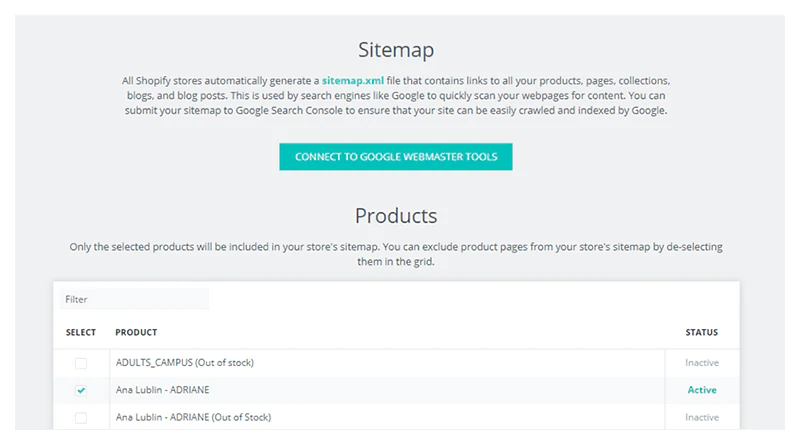This screenshot has height=445, width=800.
Task: Click the Active status label
Action: [x=702, y=390]
